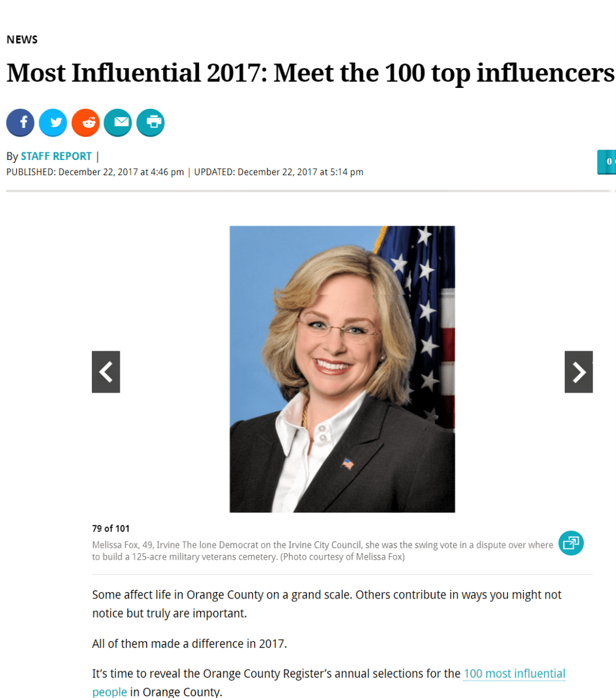Click sentence 'All of them made a difference'

(190, 644)
